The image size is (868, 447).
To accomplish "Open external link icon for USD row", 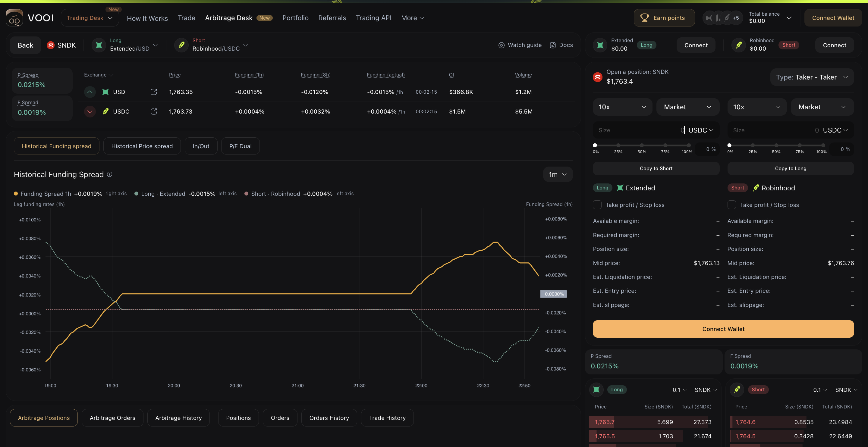I will click(x=154, y=92).
